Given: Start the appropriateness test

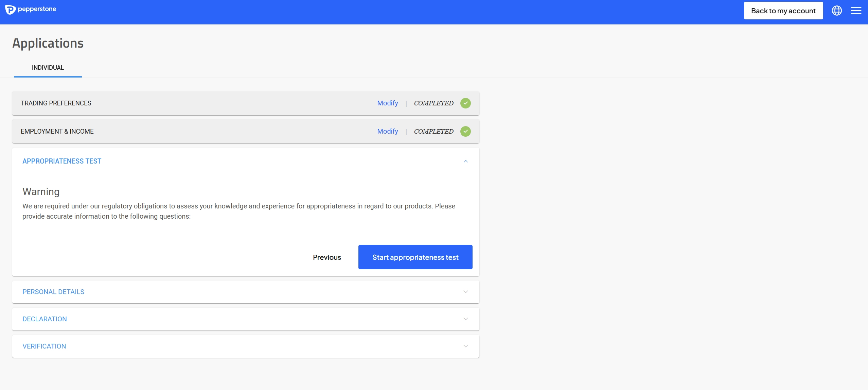Looking at the screenshot, I should (x=415, y=257).
